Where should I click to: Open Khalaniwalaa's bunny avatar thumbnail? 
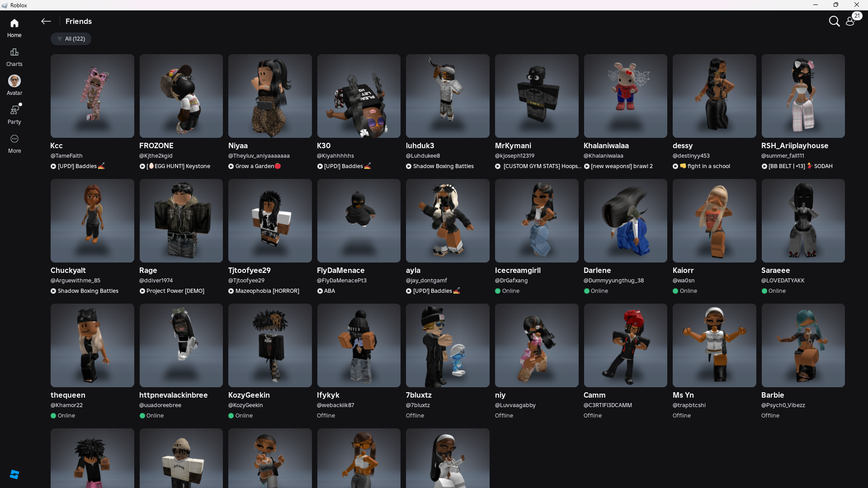pos(625,96)
